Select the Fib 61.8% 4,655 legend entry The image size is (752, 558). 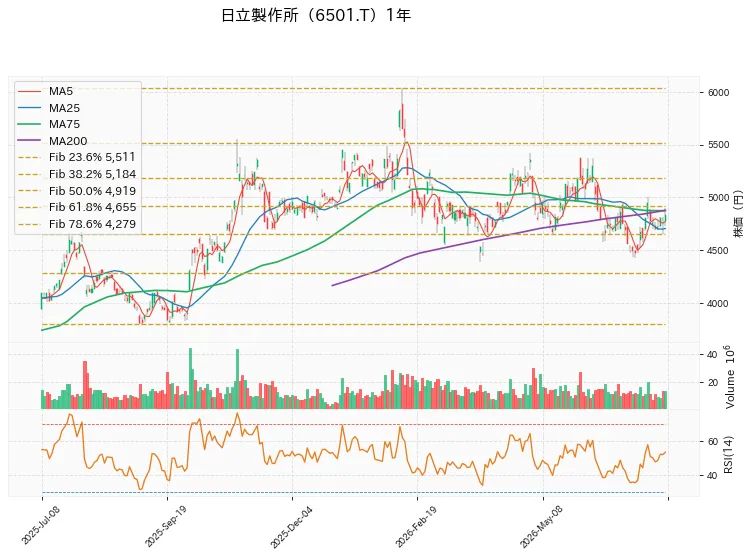click(x=77, y=207)
